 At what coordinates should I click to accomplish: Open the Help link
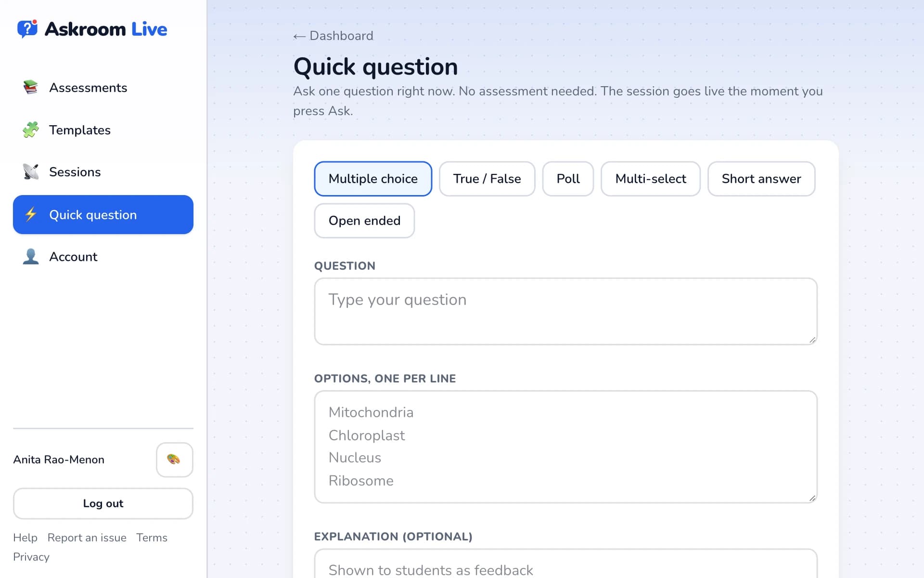click(x=25, y=538)
